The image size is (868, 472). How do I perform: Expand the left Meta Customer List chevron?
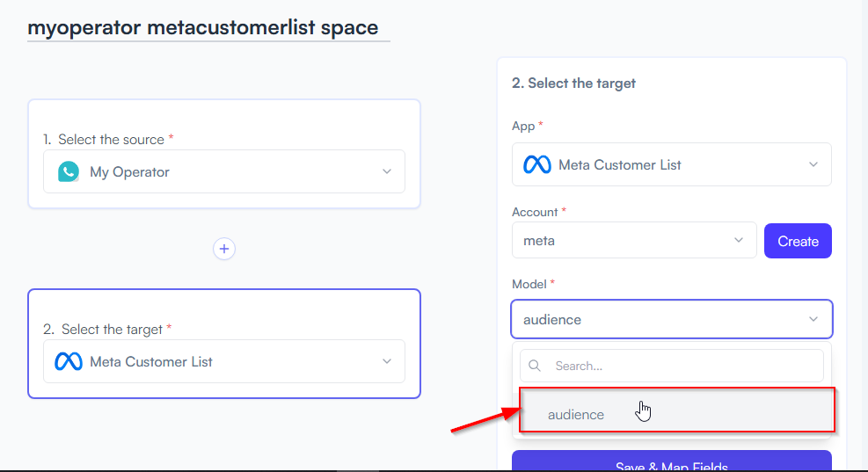click(x=387, y=361)
